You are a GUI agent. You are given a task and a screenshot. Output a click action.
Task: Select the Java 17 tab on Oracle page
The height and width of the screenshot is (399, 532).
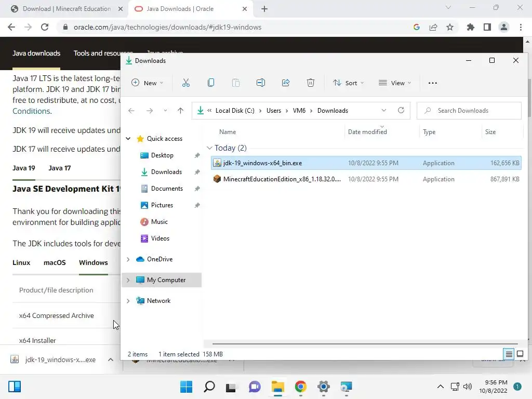59,168
